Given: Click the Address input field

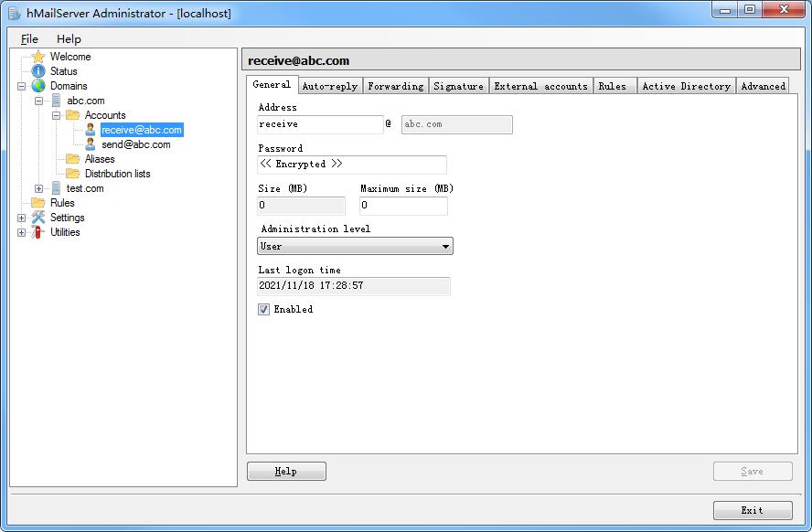Looking at the screenshot, I should point(320,124).
